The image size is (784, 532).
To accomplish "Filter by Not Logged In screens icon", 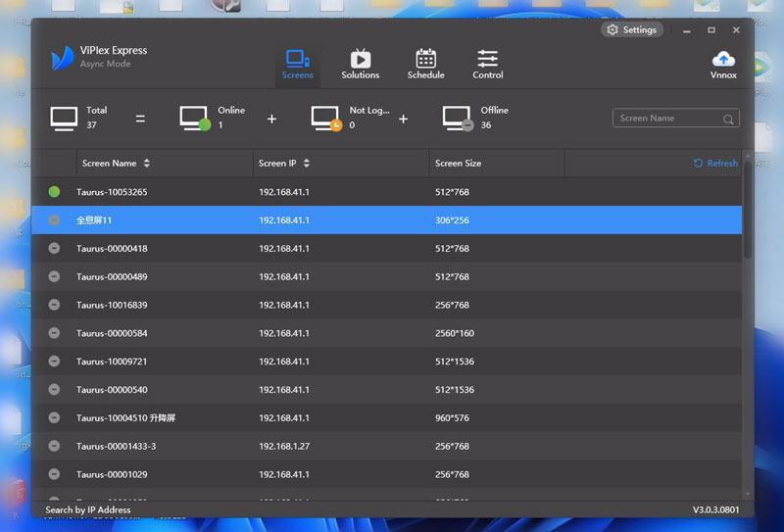I will click(x=326, y=119).
